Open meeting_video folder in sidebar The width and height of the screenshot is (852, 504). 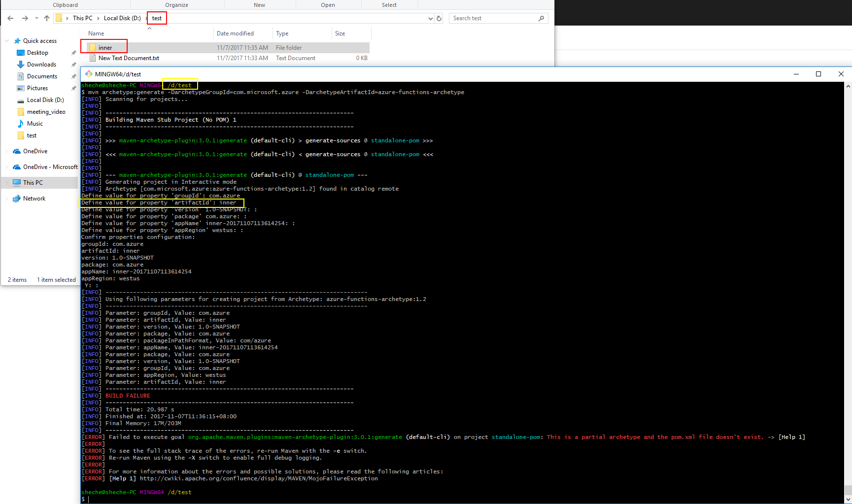click(x=46, y=112)
